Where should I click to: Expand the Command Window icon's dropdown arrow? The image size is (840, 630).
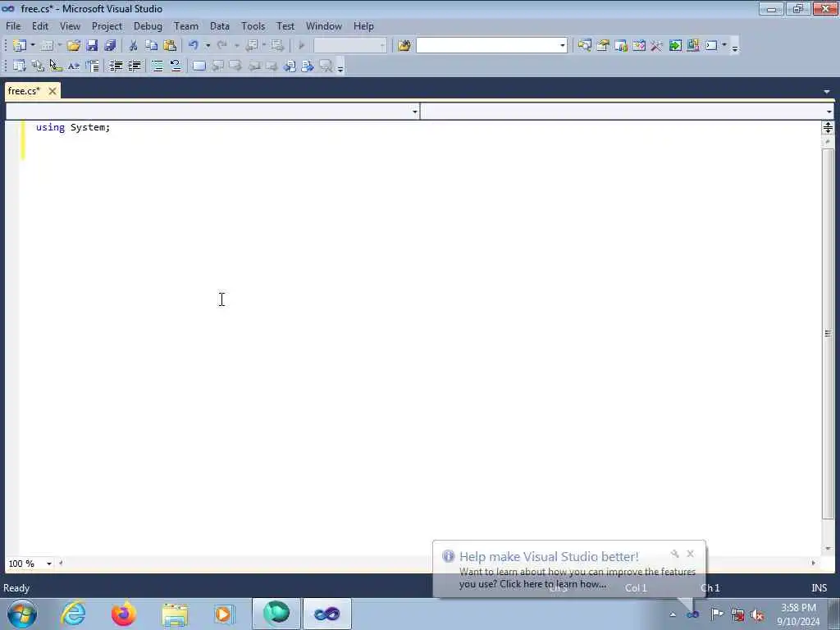(724, 46)
